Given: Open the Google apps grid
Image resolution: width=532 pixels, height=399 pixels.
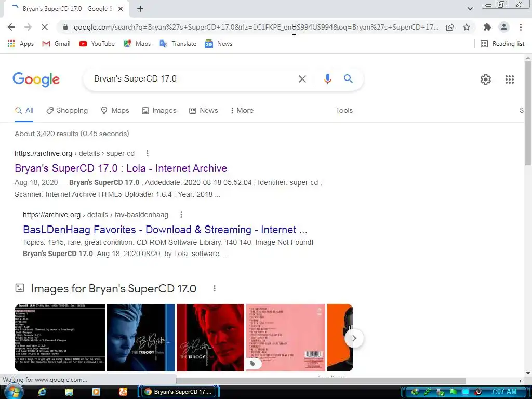Looking at the screenshot, I should pos(509,79).
